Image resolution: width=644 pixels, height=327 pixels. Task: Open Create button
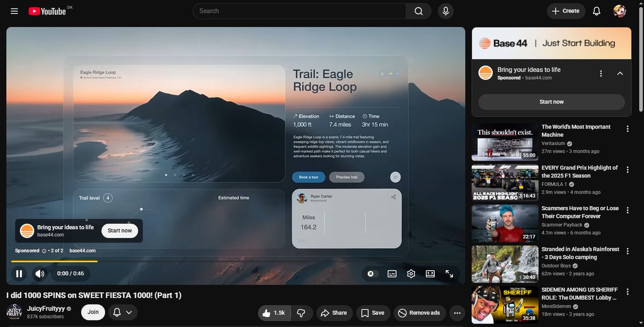click(566, 11)
